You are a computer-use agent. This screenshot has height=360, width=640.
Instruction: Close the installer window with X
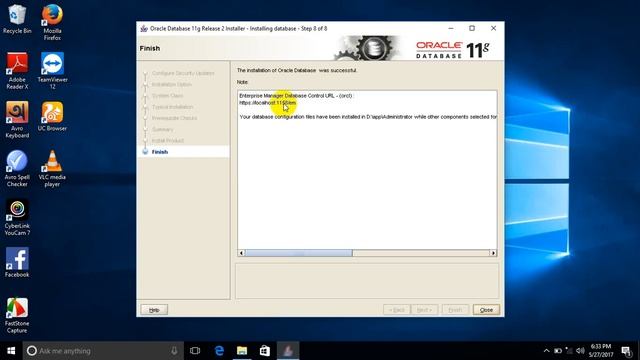493,29
